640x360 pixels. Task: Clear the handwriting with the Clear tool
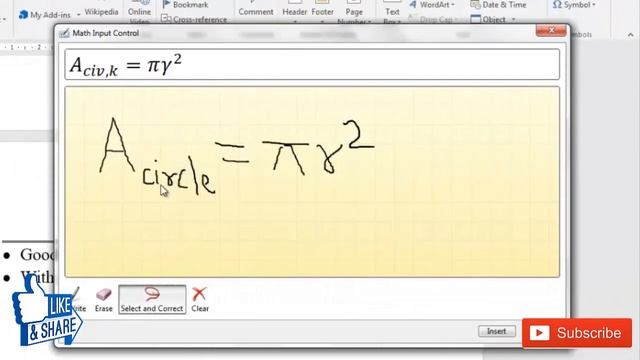(x=200, y=300)
